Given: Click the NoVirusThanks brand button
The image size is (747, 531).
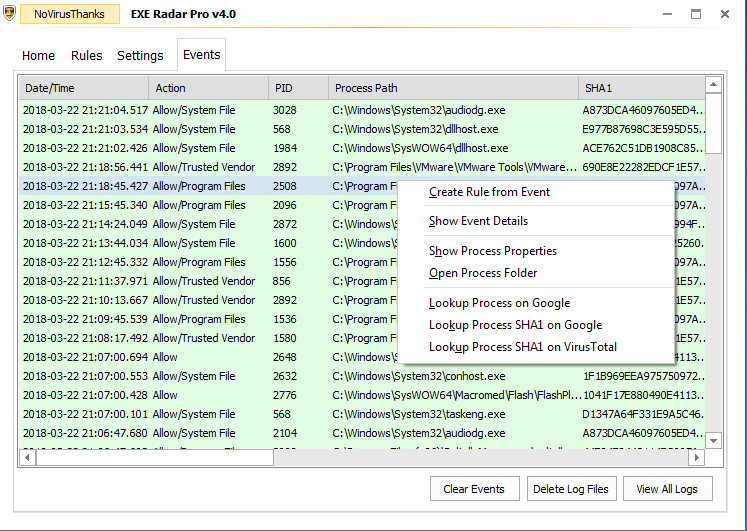Looking at the screenshot, I should (70, 14).
